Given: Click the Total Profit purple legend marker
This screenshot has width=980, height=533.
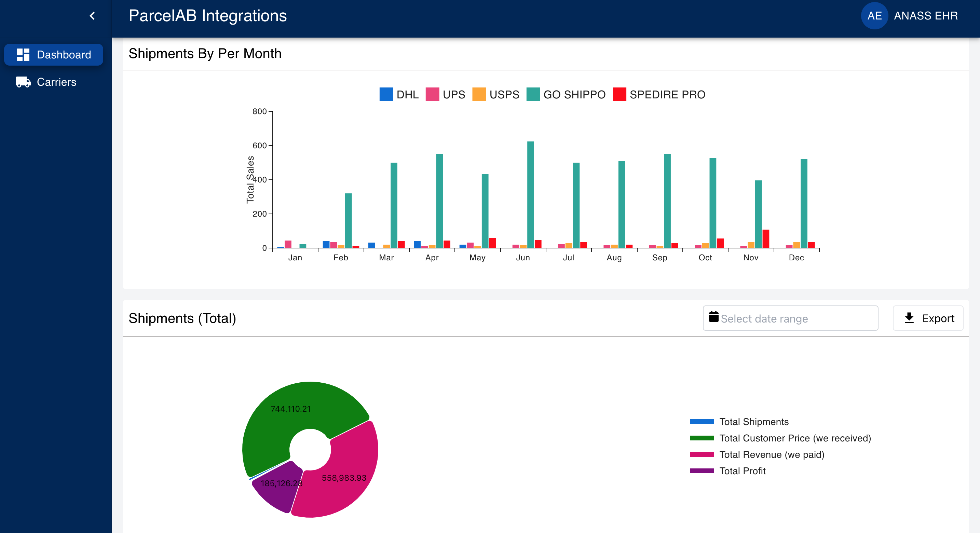Looking at the screenshot, I should coord(702,471).
